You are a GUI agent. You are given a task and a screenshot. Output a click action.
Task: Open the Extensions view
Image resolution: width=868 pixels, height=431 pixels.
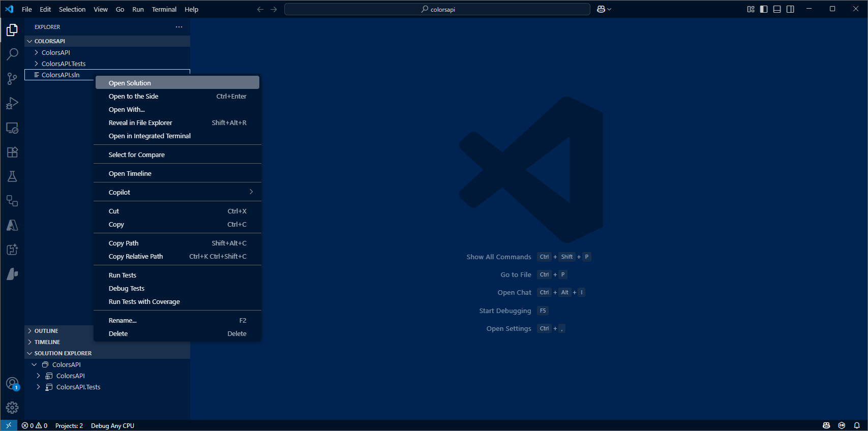pos(12,152)
